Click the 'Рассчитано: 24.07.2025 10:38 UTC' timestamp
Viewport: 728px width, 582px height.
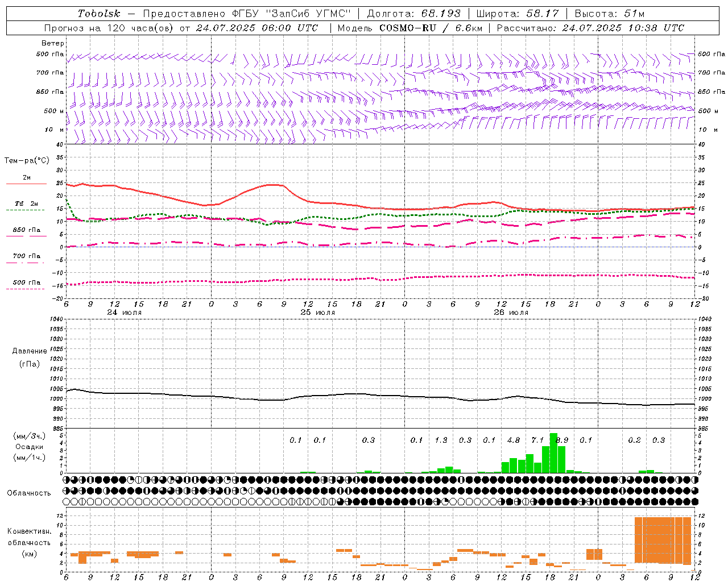(x=590, y=28)
